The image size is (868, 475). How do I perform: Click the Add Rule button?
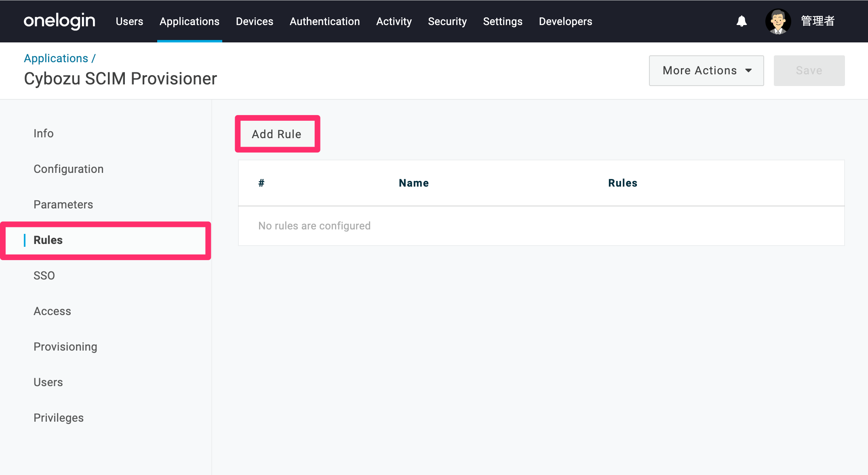(x=277, y=134)
